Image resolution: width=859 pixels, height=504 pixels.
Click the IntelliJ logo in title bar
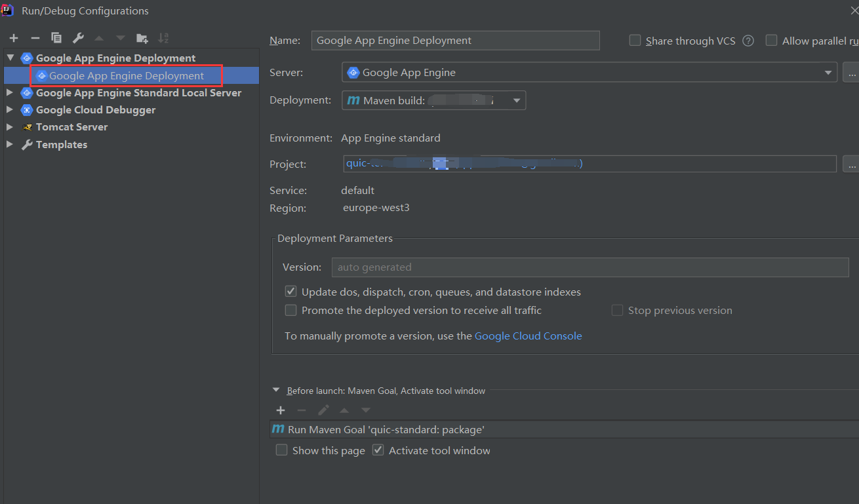click(x=9, y=10)
